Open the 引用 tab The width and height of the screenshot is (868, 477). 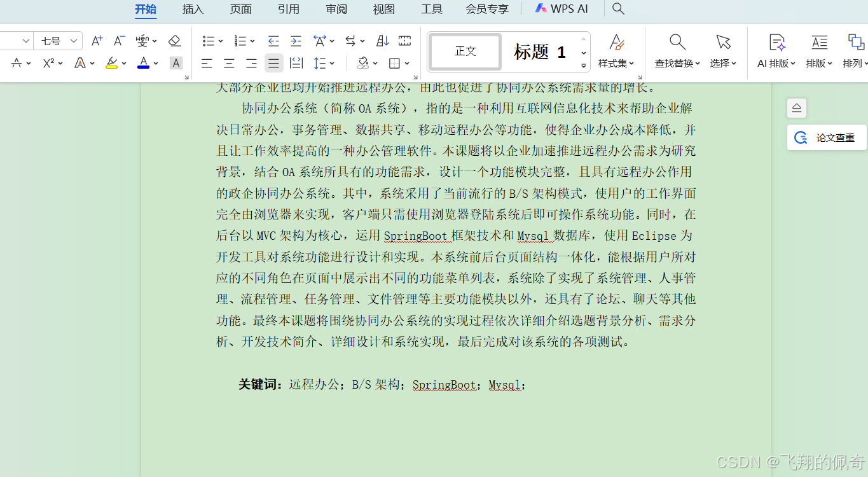[x=289, y=9]
